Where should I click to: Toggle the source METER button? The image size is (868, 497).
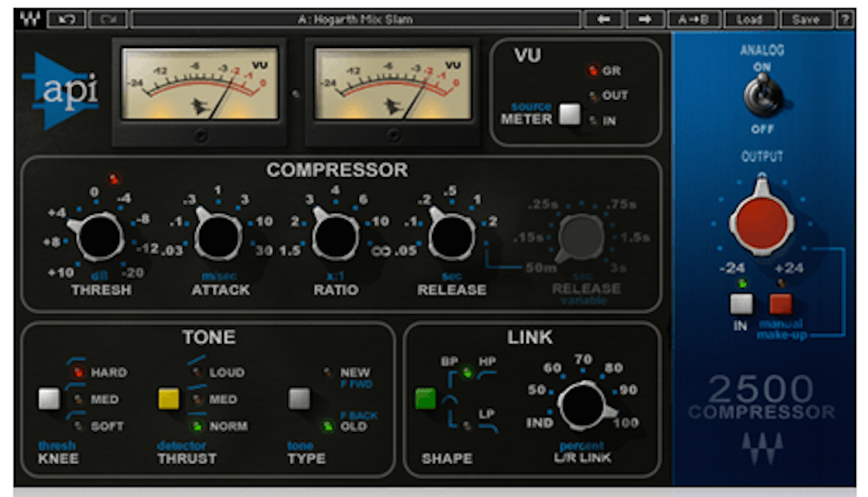pos(570,114)
